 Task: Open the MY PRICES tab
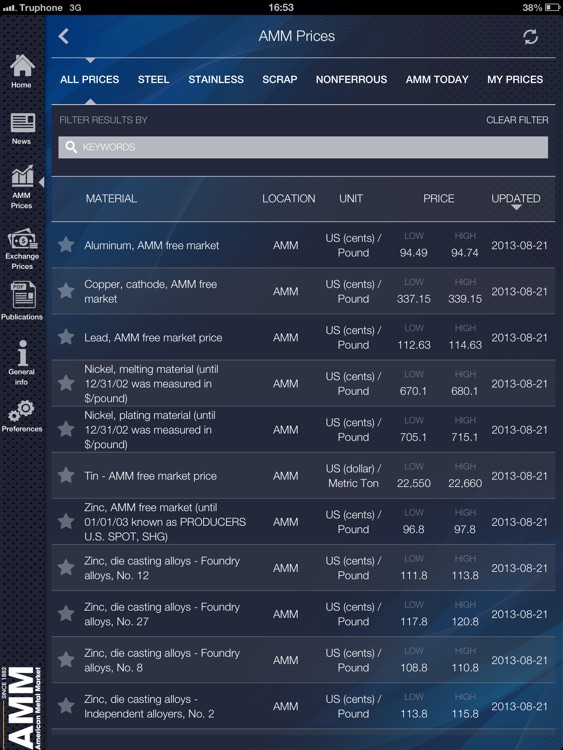(x=515, y=79)
